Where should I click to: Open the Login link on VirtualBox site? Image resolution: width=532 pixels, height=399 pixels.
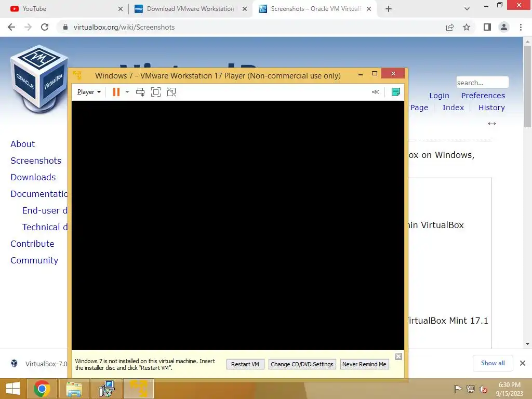439,96
